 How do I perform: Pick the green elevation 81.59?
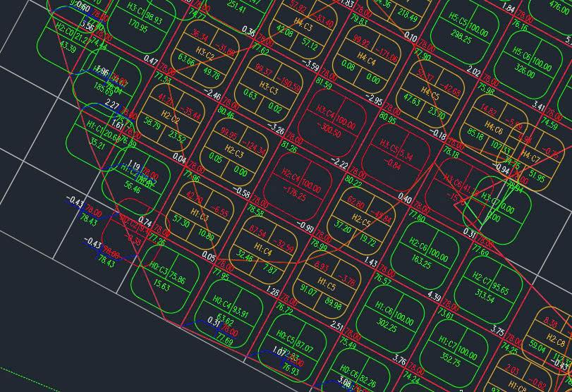pos(324,84)
